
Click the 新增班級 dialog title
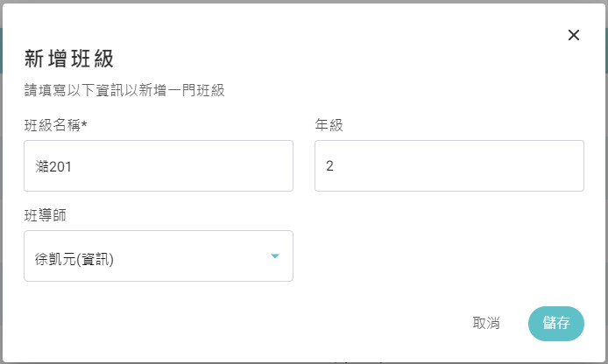[68, 59]
